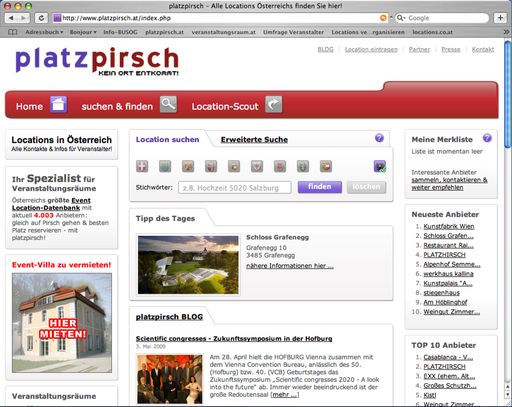Click the Home house icon
This screenshot has height=407, width=512.
click(58, 104)
